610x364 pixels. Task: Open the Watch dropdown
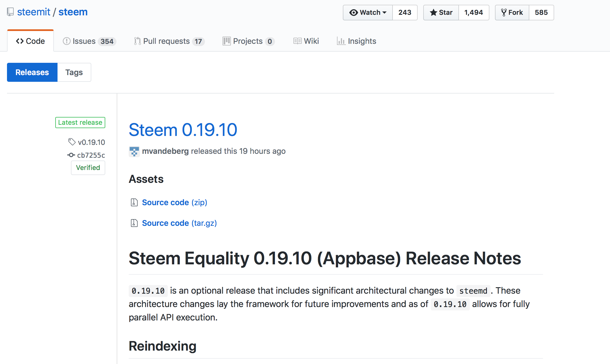(x=368, y=13)
